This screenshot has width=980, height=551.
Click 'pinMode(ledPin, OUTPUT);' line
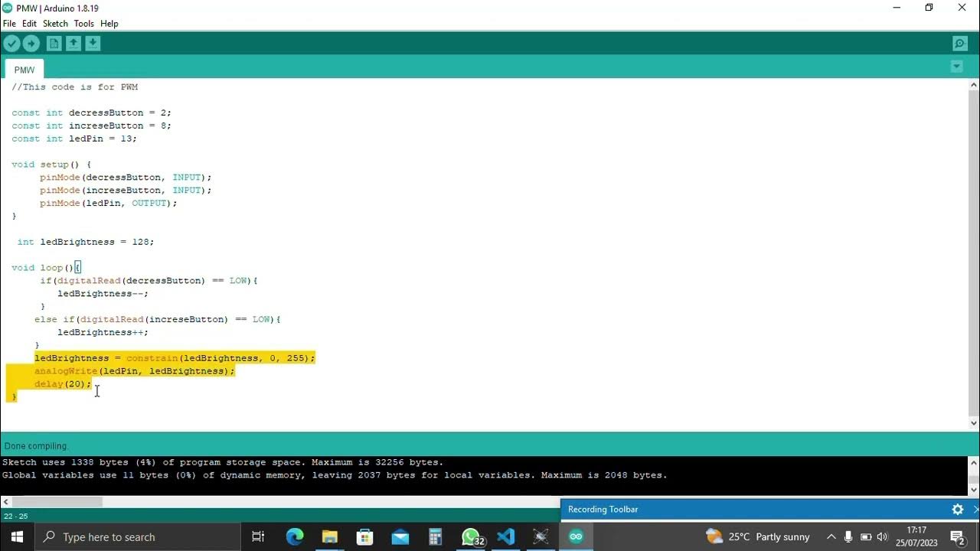coord(109,203)
